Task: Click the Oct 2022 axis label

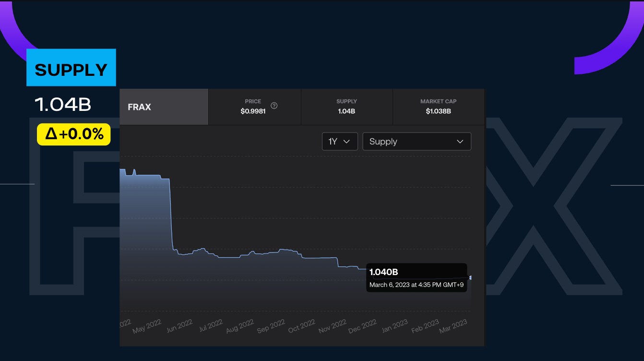Action: [301, 326]
